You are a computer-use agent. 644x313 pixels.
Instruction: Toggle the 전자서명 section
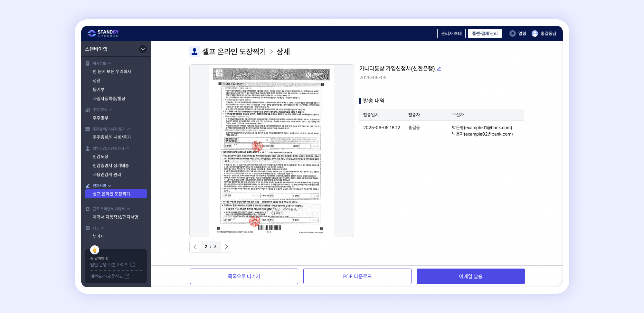tap(109, 186)
